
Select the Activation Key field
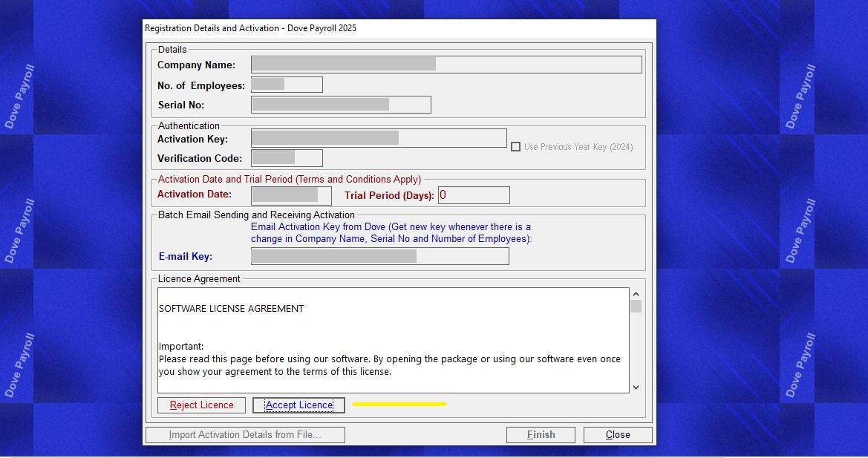tap(379, 138)
